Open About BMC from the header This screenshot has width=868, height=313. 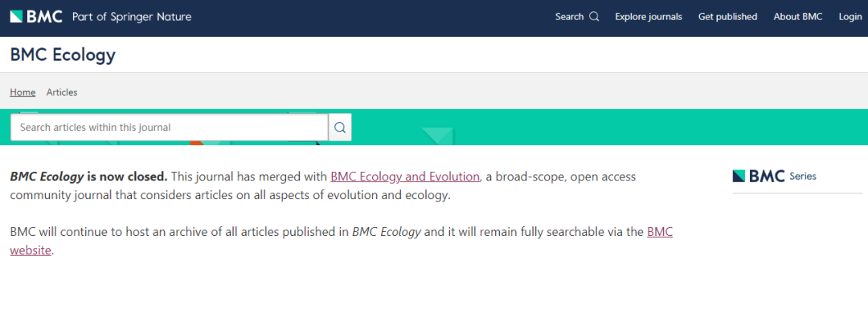pyautogui.click(x=798, y=17)
